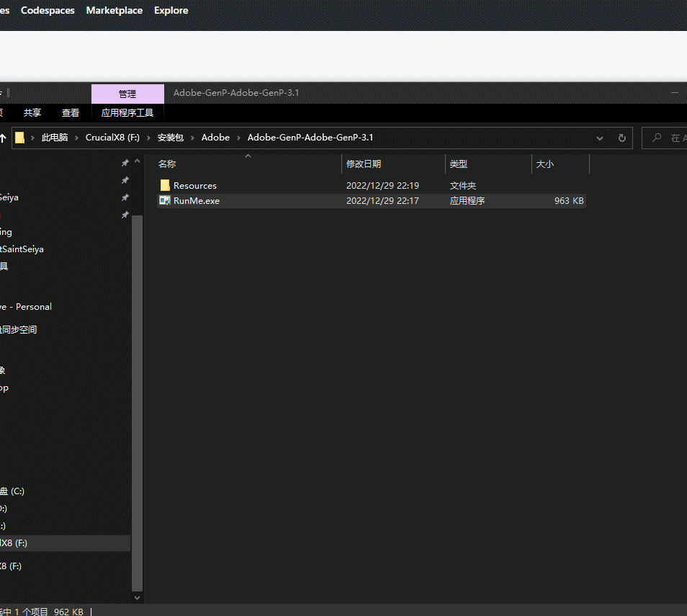Click the search magnifier icon
This screenshot has width=687, height=616.
(x=657, y=138)
